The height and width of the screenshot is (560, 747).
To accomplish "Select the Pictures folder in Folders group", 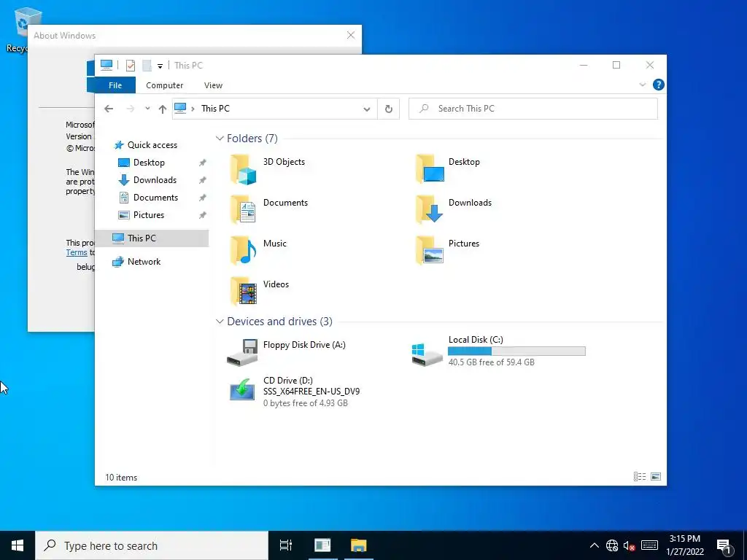I will (x=430, y=251).
